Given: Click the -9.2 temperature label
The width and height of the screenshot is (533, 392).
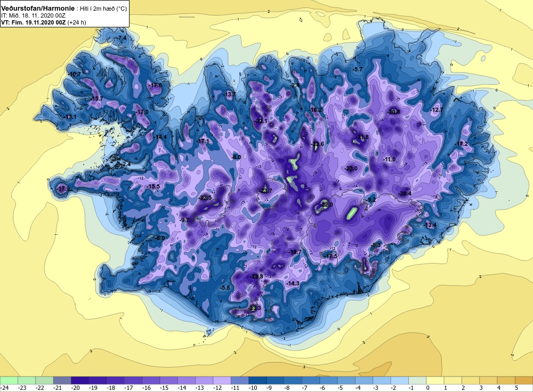Looking at the screenshot, I should pyautogui.click(x=372, y=200).
